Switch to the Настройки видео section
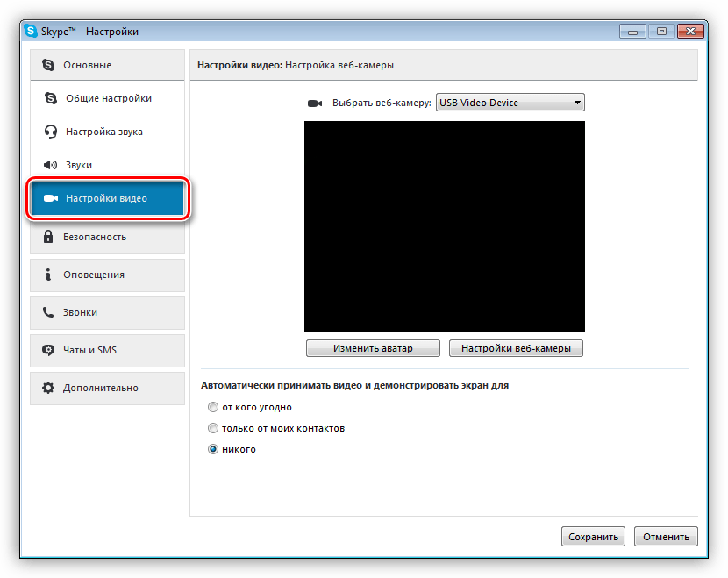The height and width of the screenshot is (578, 728). pos(107,198)
